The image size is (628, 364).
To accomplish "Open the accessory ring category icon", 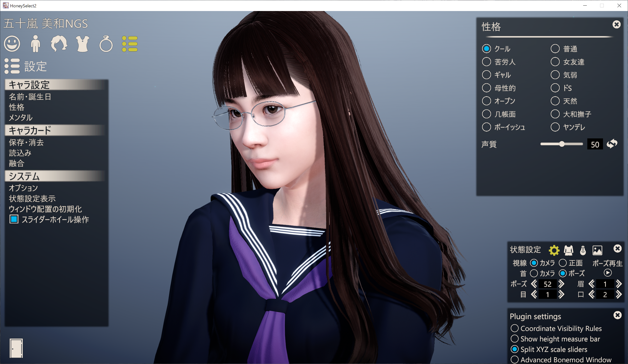I will pos(106,44).
